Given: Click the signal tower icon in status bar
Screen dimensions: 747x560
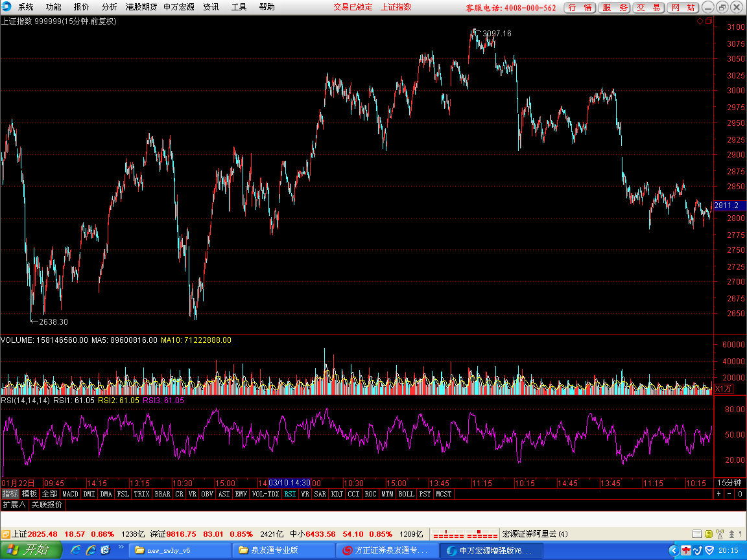Looking at the screenshot, I should (x=720, y=534).
